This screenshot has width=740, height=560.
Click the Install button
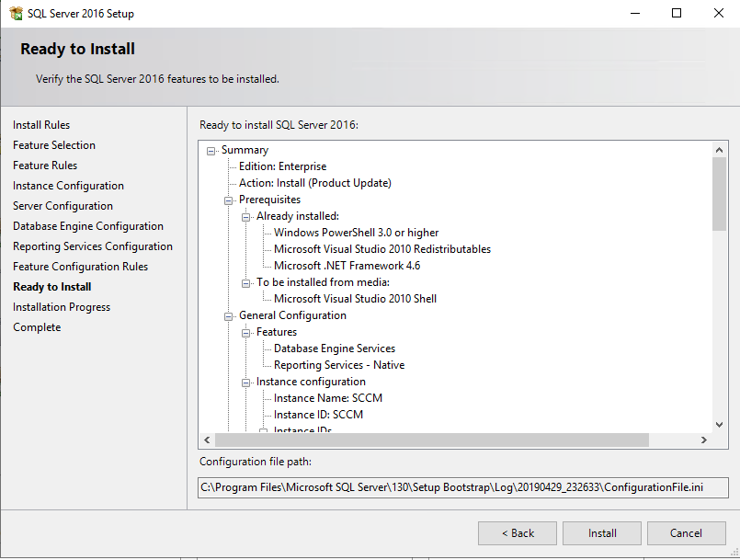(602, 533)
